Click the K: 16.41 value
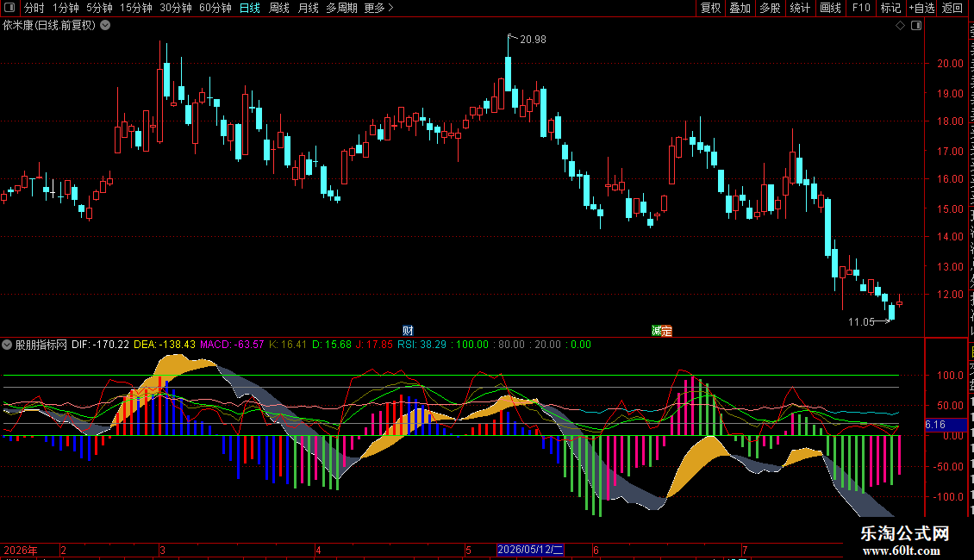Viewport: 974px width, 560px height. pyautogui.click(x=288, y=345)
